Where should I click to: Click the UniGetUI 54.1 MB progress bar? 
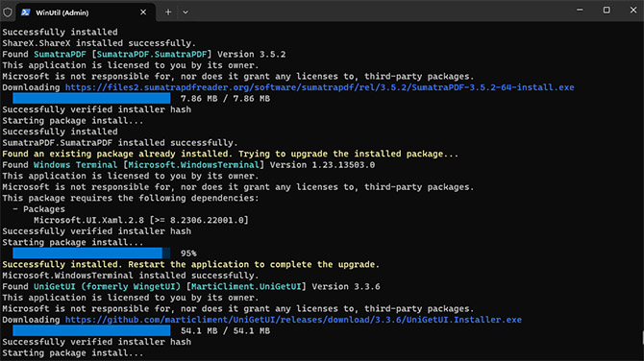[x=91, y=330]
